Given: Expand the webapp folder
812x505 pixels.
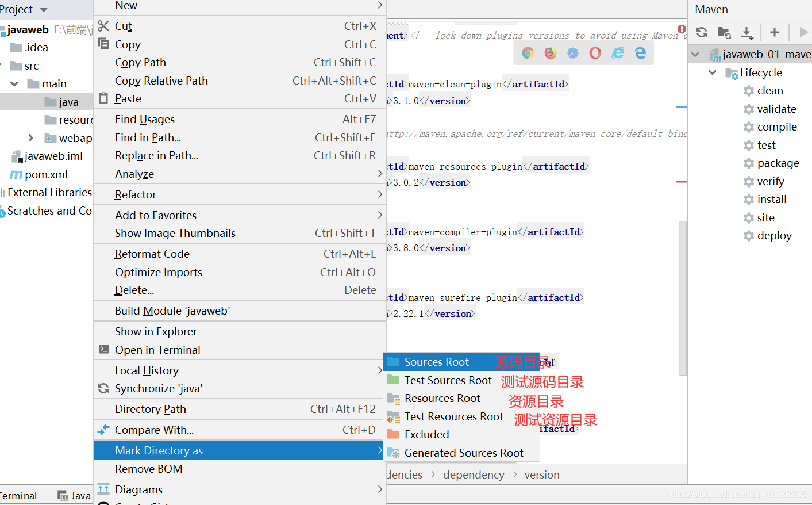Looking at the screenshot, I should pos(31,138).
